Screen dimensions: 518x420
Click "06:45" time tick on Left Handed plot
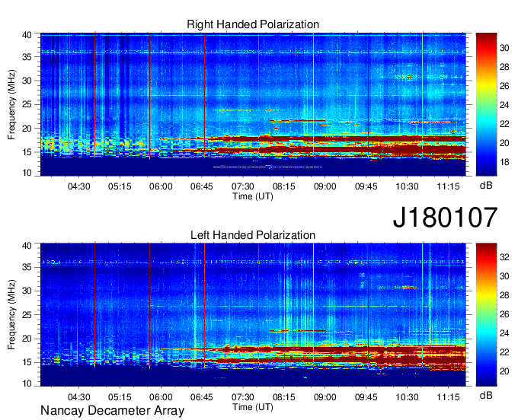[202, 397]
